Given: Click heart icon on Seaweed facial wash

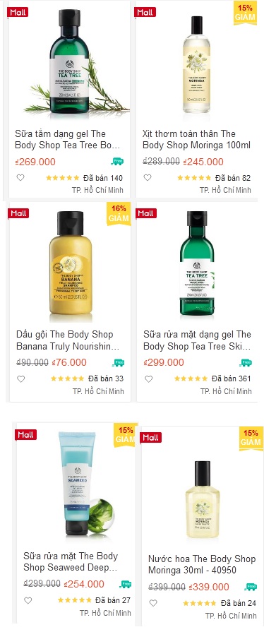Looking at the screenshot, I should pos(28,600).
